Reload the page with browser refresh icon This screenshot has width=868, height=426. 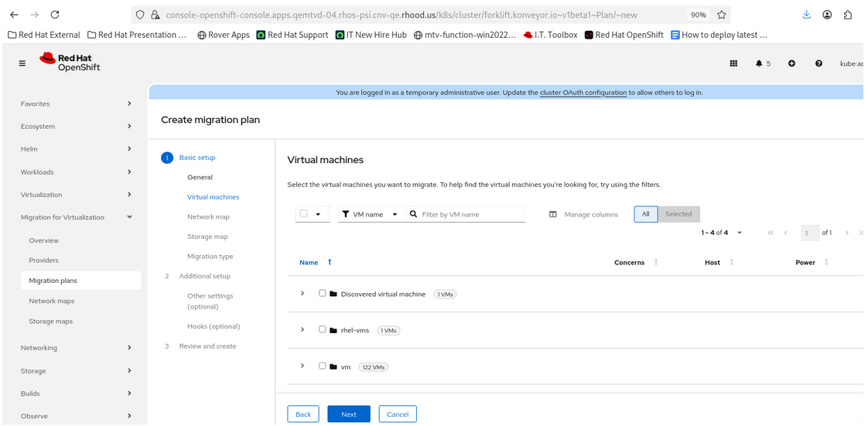click(x=54, y=15)
